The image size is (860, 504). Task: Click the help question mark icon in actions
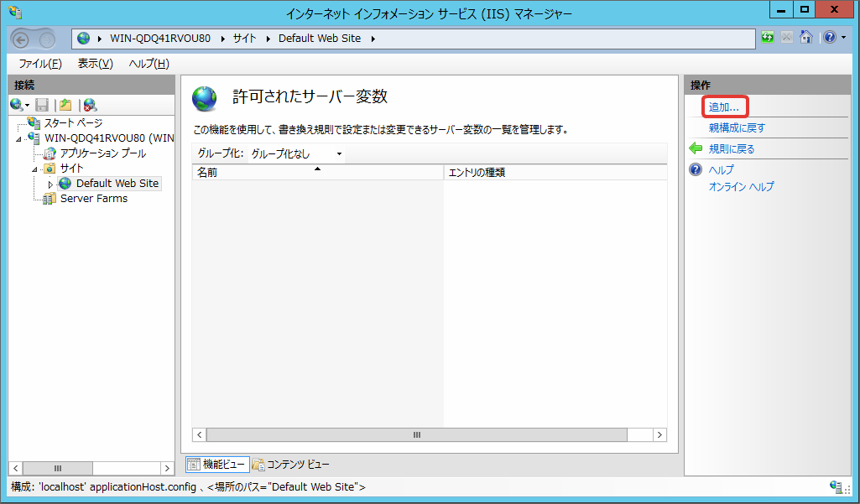point(696,169)
